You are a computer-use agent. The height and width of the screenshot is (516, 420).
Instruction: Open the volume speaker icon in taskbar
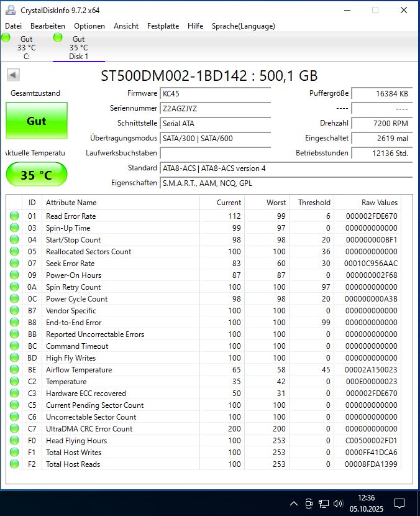click(338, 504)
